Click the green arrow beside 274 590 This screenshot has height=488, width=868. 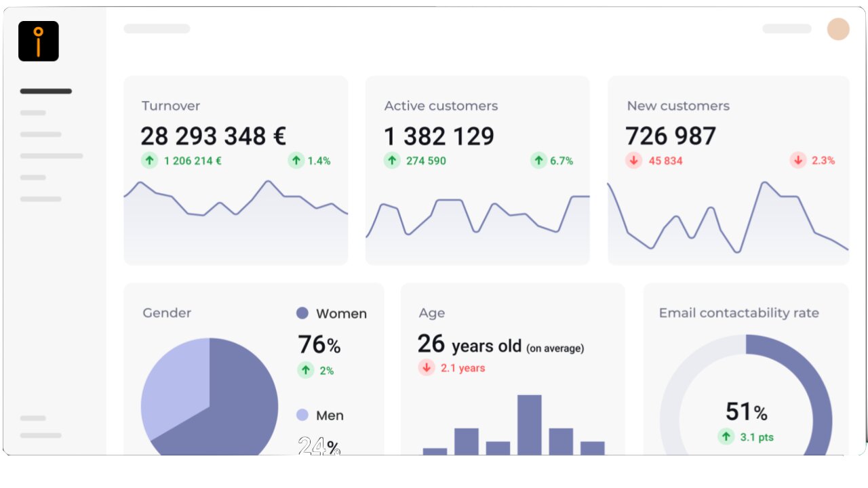point(392,161)
